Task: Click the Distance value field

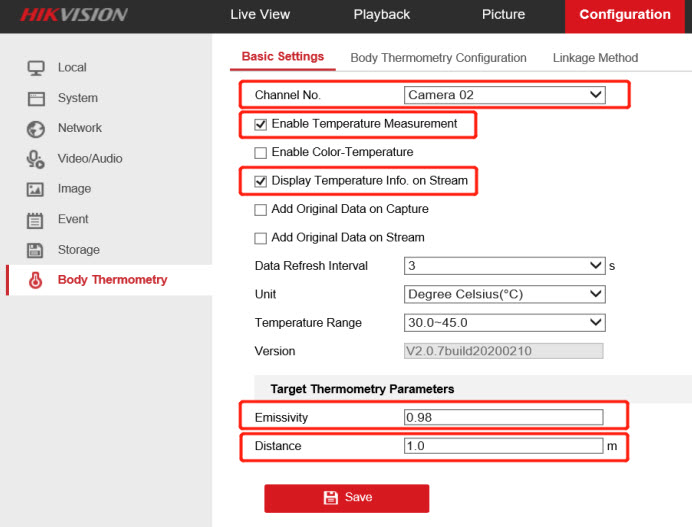Action: (503, 446)
